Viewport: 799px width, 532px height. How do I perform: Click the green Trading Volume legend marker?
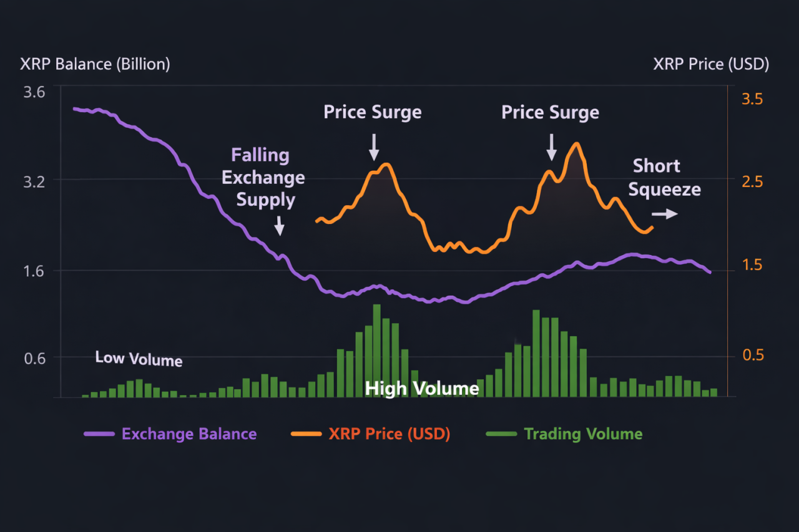click(501, 434)
